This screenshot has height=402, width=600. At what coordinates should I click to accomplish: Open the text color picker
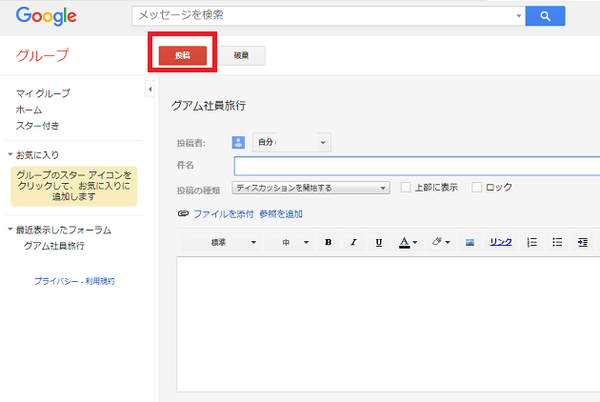pyautogui.click(x=409, y=242)
